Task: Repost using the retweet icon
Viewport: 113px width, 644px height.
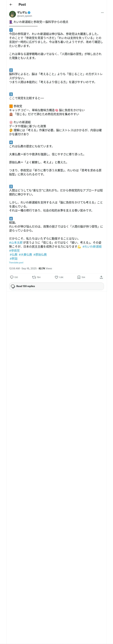Action: (x=34, y=277)
